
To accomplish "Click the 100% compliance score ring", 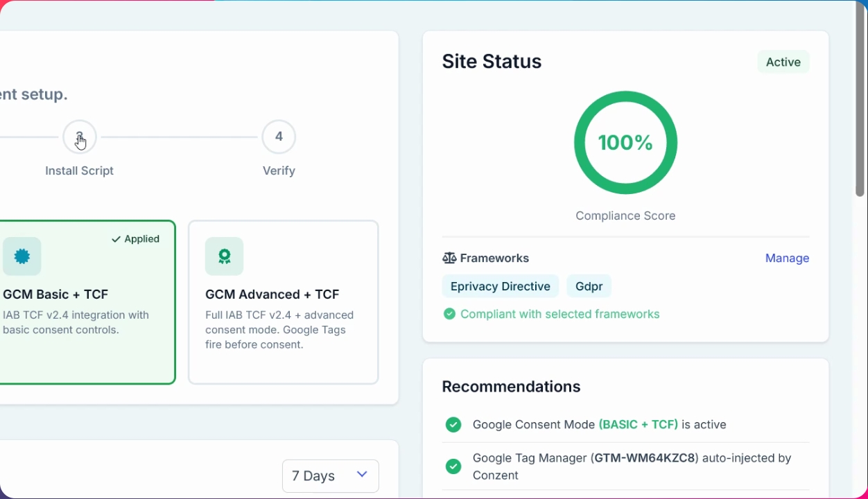I will pos(625,143).
